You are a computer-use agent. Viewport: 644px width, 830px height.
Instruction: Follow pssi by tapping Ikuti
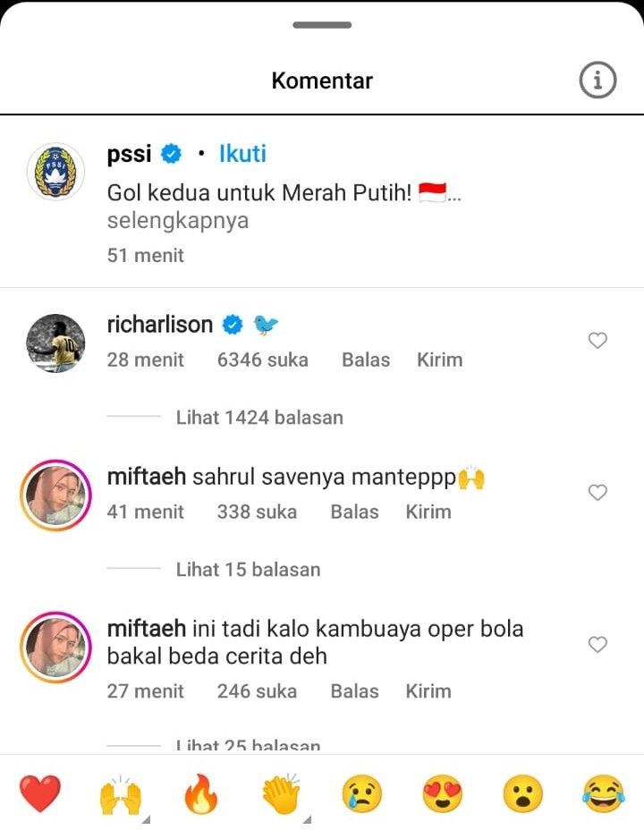click(242, 154)
